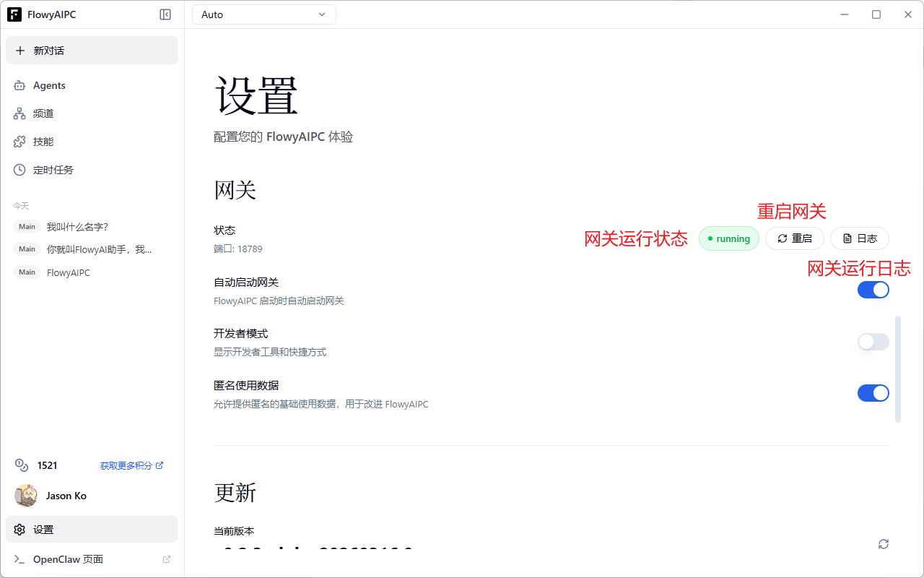Click the OpenClaw 页面 terminal icon
Screen dimensions: 924x578
click(19, 558)
